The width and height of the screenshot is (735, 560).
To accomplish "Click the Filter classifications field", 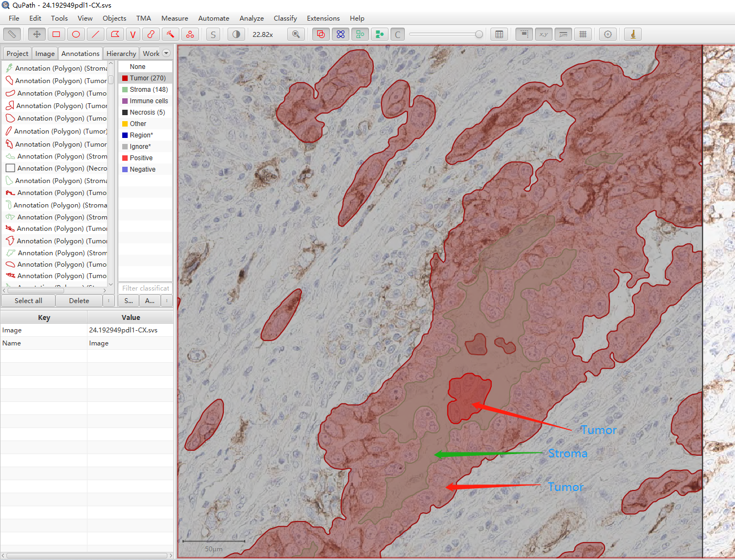I will (x=145, y=288).
